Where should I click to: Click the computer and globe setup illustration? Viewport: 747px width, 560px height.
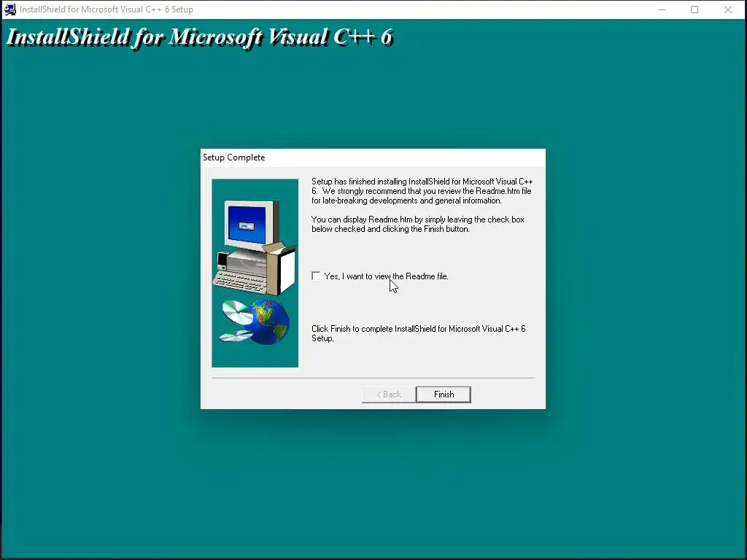(255, 273)
